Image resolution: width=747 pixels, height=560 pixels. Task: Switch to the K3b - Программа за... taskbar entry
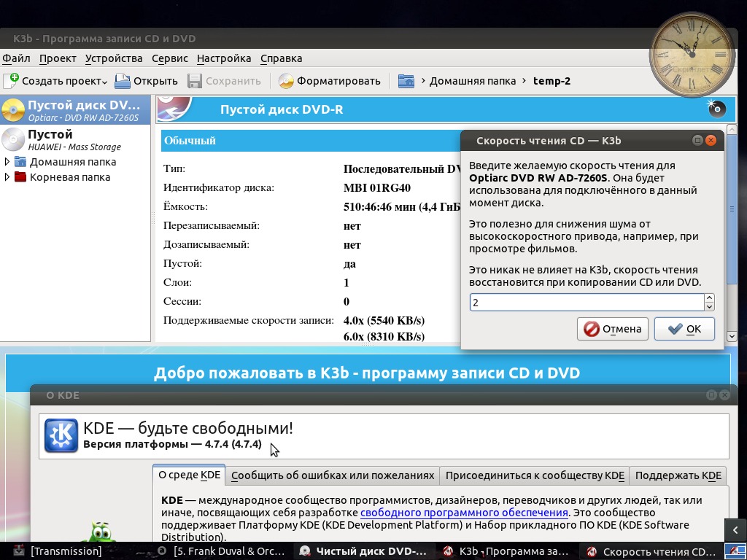506,551
